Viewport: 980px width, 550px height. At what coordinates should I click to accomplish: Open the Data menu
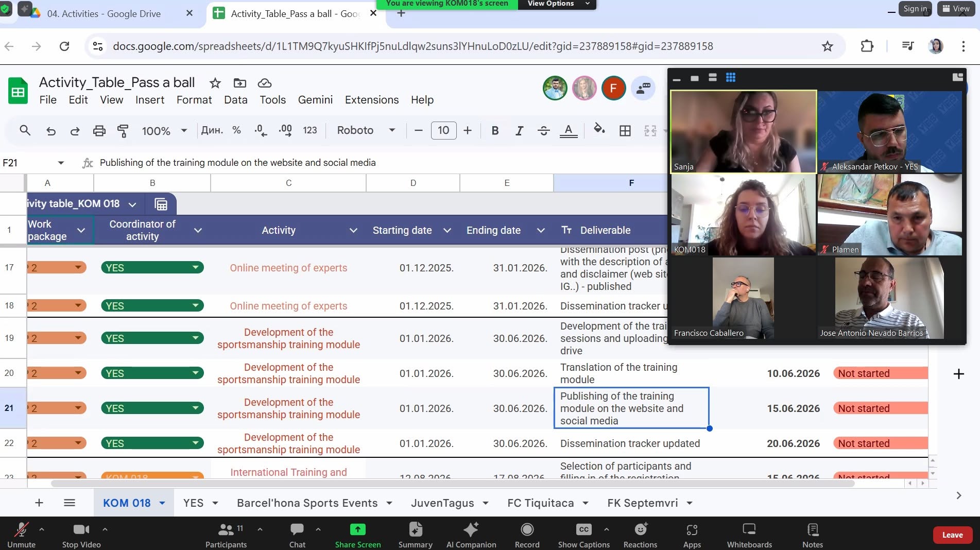(236, 100)
